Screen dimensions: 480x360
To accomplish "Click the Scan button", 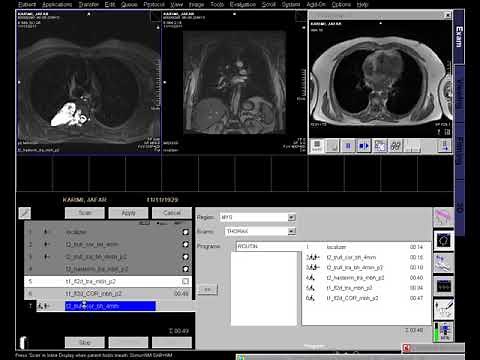I will point(85,213).
